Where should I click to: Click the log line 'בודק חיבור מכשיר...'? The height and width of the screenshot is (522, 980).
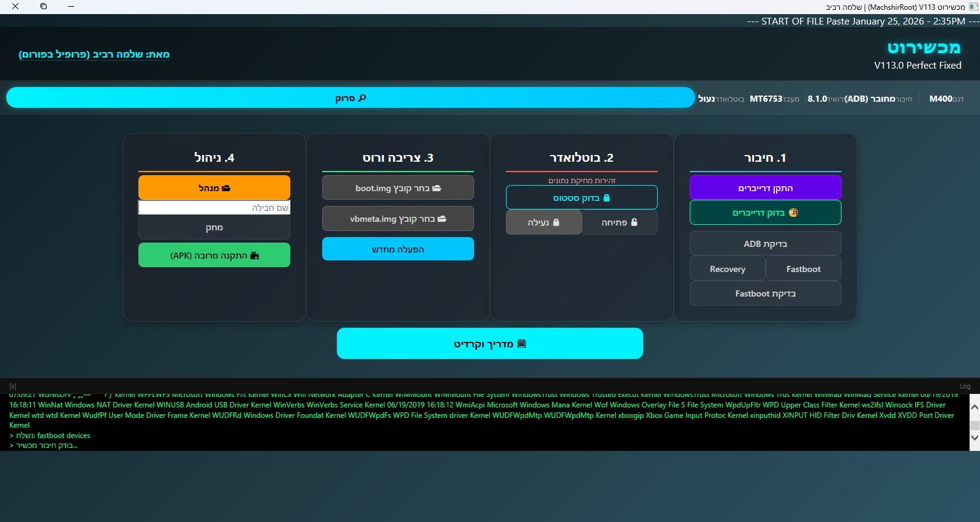tap(43, 445)
